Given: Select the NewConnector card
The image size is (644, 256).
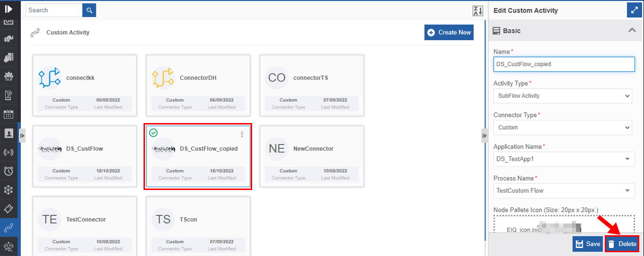Looking at the screenshot, I should [312, 156].
